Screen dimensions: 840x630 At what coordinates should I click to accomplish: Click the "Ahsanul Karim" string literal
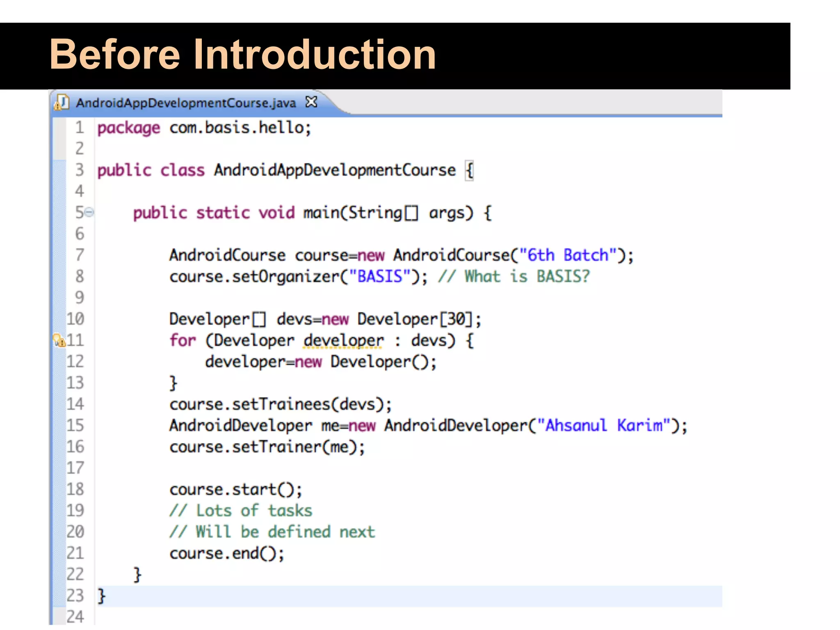(603, 426)
